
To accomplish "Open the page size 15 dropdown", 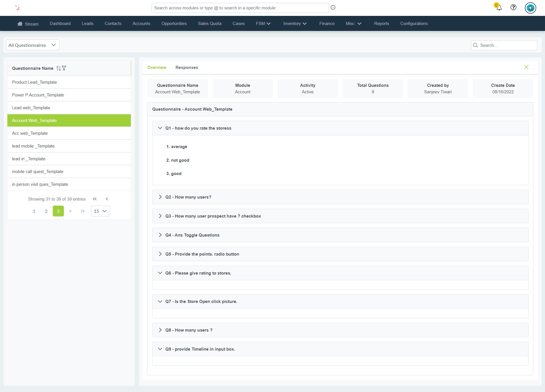I will [100, 211].
